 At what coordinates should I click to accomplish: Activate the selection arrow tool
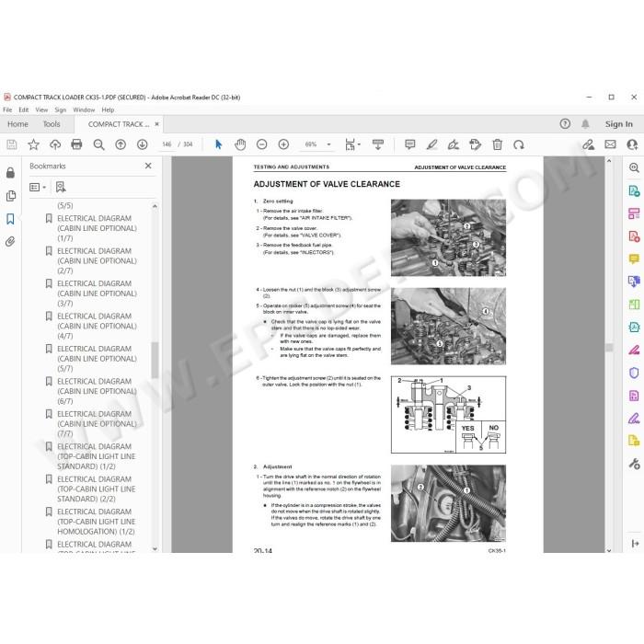click(x=219, y=144)
